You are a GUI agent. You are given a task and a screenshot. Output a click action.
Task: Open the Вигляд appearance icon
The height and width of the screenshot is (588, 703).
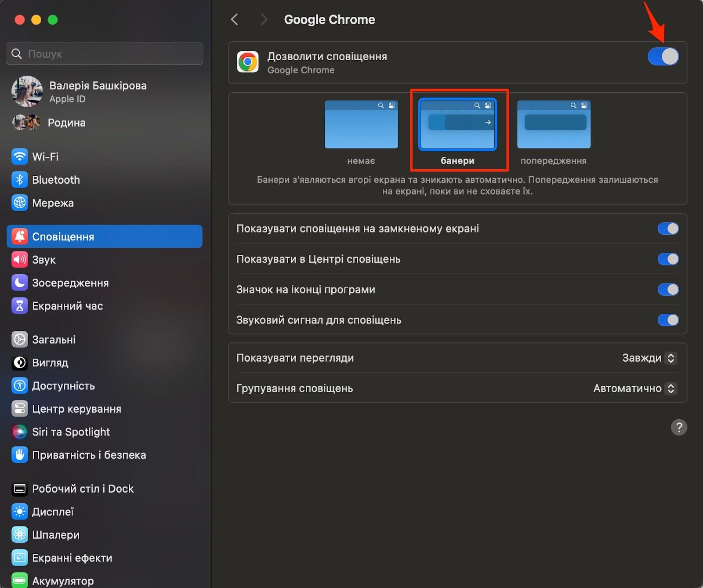(19, 363)
